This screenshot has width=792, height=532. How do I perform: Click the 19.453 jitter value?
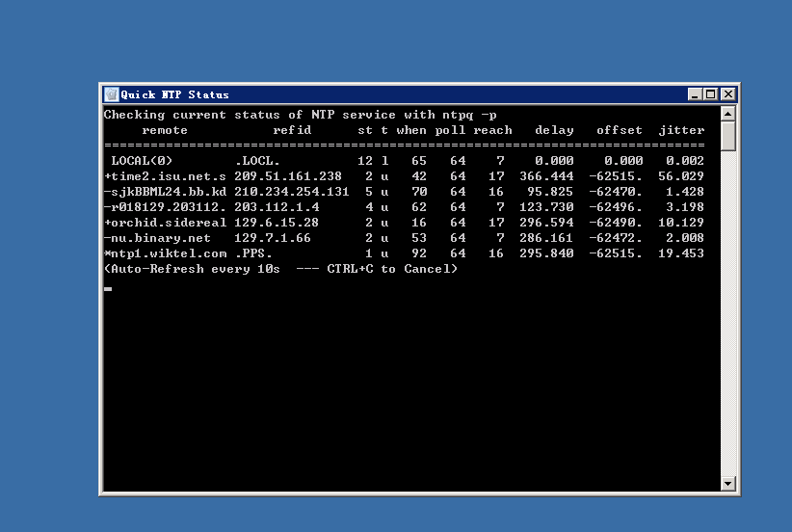point(681,253)
